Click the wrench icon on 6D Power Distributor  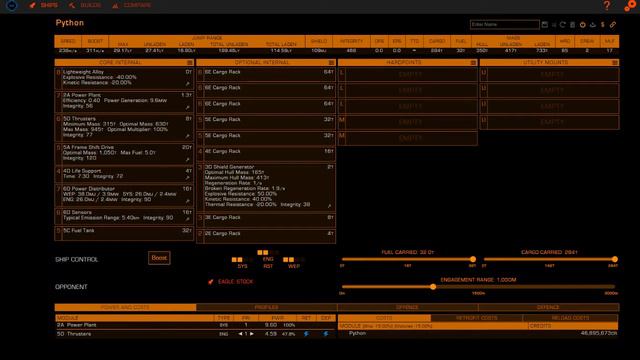(x=188, y=201)
